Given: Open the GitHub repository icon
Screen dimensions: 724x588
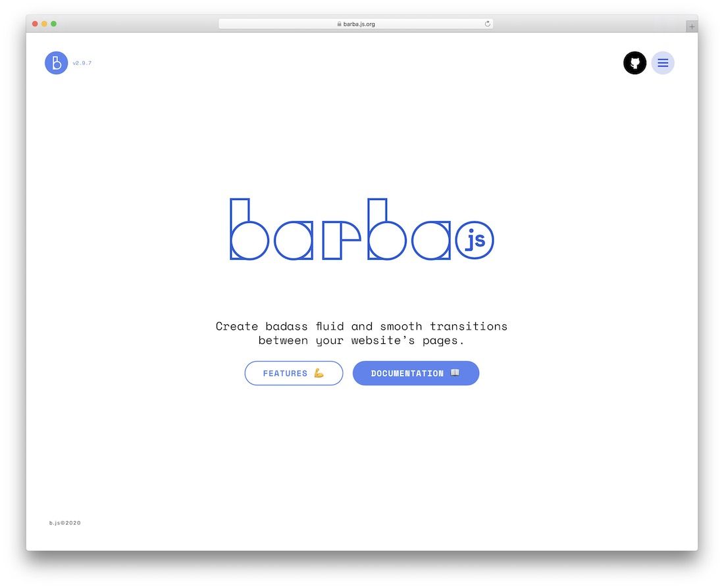Looking at the screenshot, I should 635,62.
